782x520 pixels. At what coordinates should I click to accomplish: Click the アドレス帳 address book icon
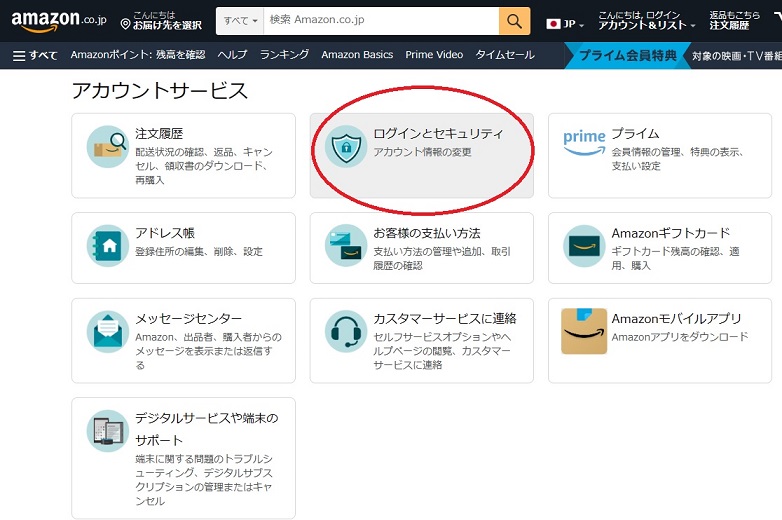108,246
